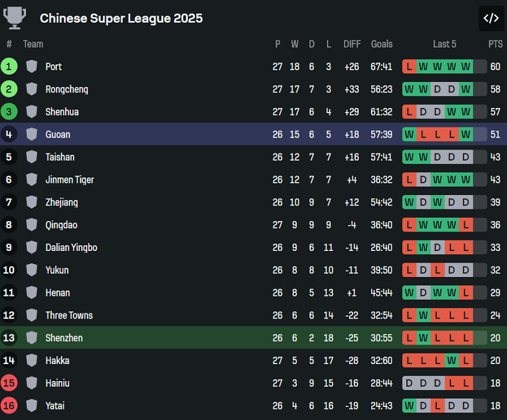Open the Taishan team page
Screen dimensions: 507x420
[60, 157]
